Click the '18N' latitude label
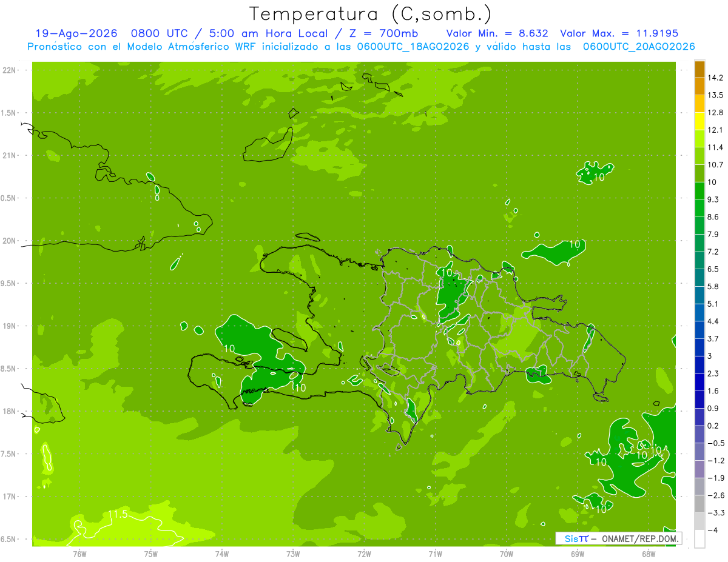Viewport: 728px width, 562px height. click(x=9, y=411)
